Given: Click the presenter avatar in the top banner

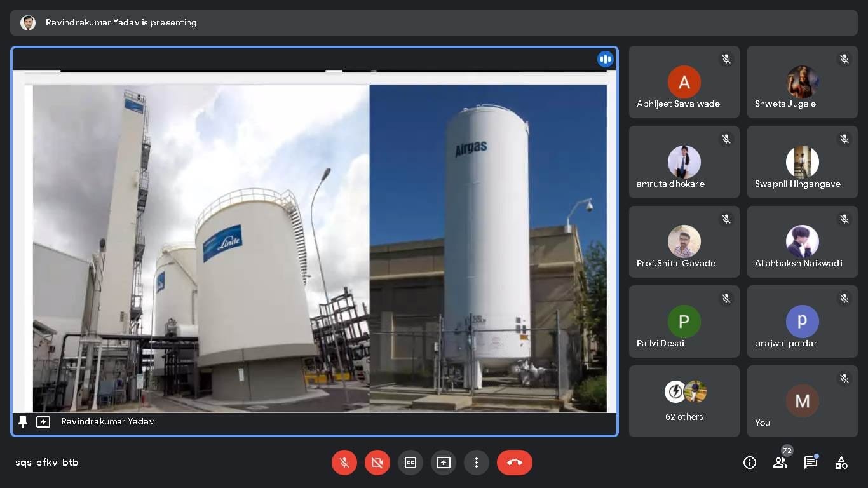Looking at the screenshot, I should coord(28,23).
